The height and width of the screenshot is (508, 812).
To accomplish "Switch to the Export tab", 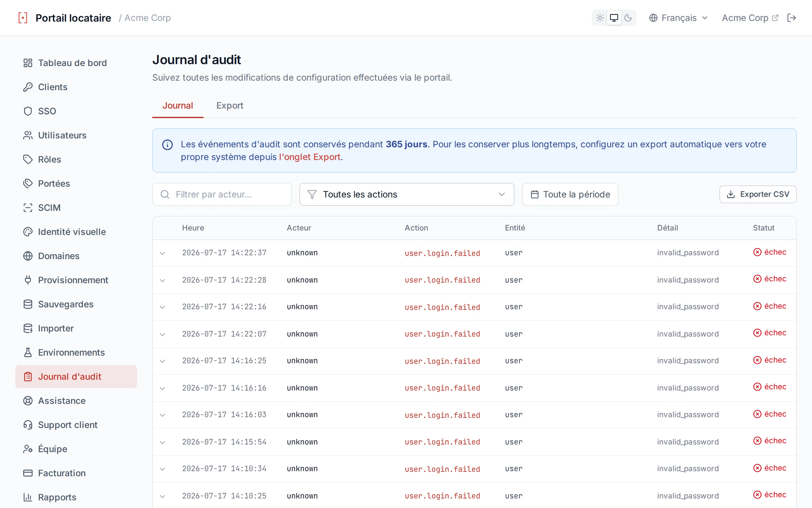I will tap(230, 105).
